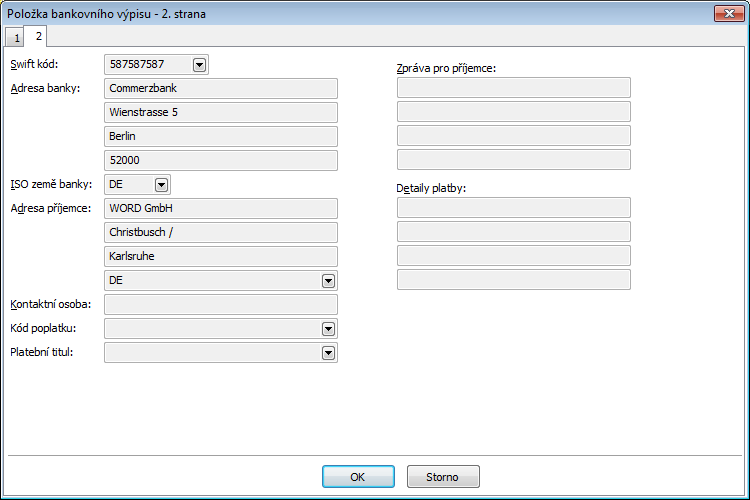Click first Detaily platby field
The height and width of the screenshot is (500, 750).
pos(513,208)
